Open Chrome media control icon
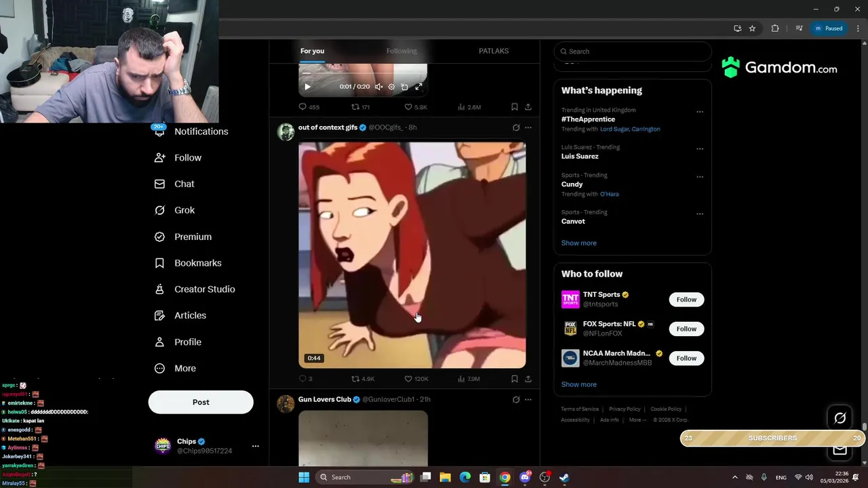The width and height of the screenshot is (868, 488). click(x=800, y=28)
